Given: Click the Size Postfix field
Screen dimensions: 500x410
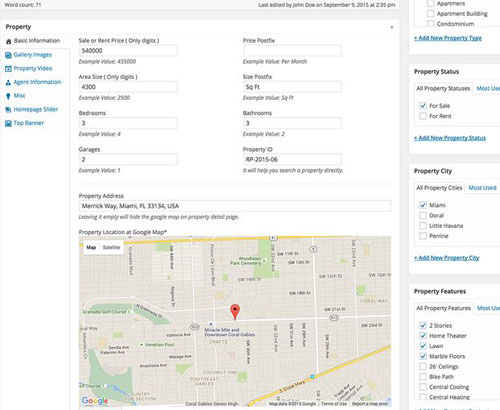Looking at the screenshot, I should (292, 87).
